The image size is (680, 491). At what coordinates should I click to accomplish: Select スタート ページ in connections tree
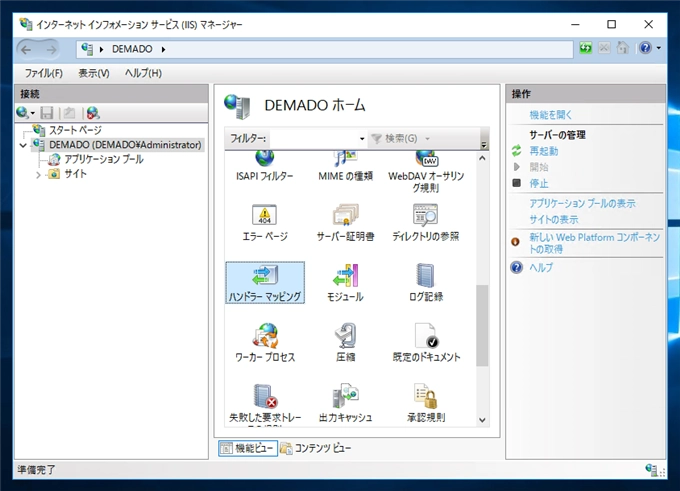pyautogui.click(x=75, y=130)
